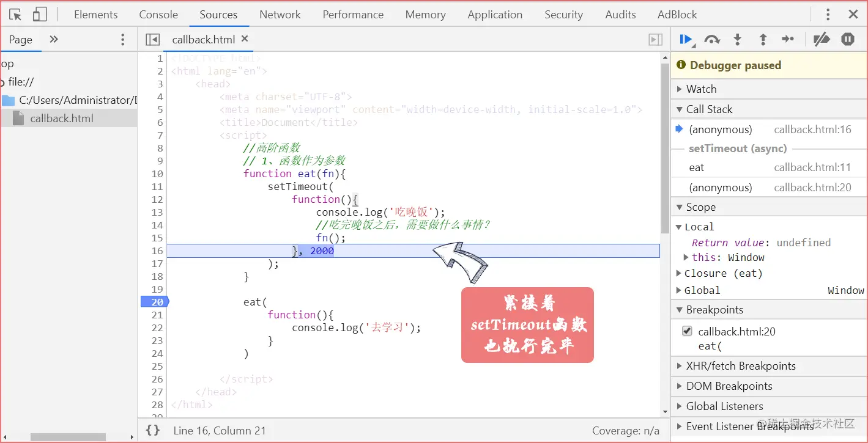The width and height of the screenshot is (868, 443).
Task: Click the Coverage: n/a status text
Action: pyautogui.click(x=626, y=431)
